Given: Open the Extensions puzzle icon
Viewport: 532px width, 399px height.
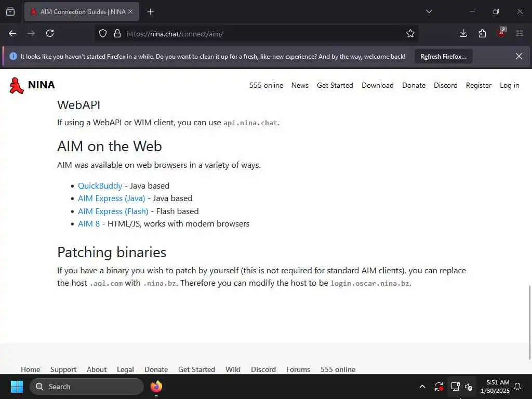Looking at the screenshot, I should 482,34.
